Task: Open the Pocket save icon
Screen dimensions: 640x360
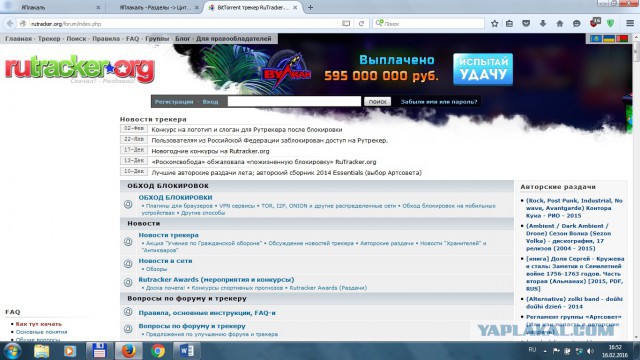Action: click(526, 24)
